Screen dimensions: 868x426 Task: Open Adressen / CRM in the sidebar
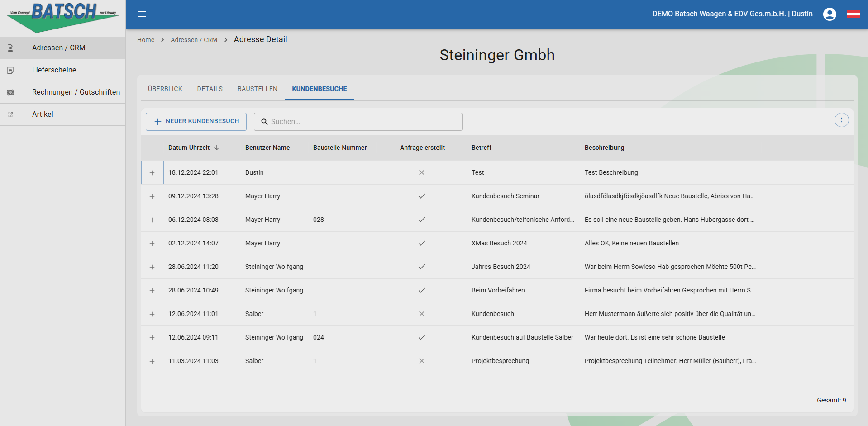click(63, 48)
